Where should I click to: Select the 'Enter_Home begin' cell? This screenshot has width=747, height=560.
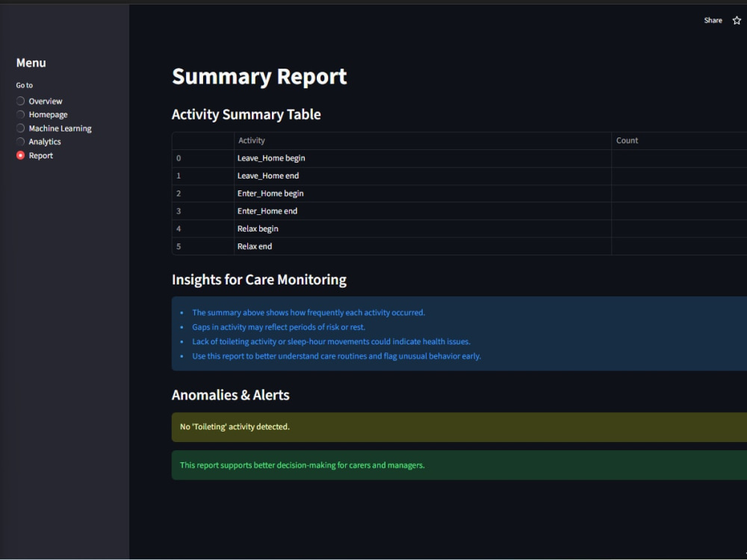423,193
